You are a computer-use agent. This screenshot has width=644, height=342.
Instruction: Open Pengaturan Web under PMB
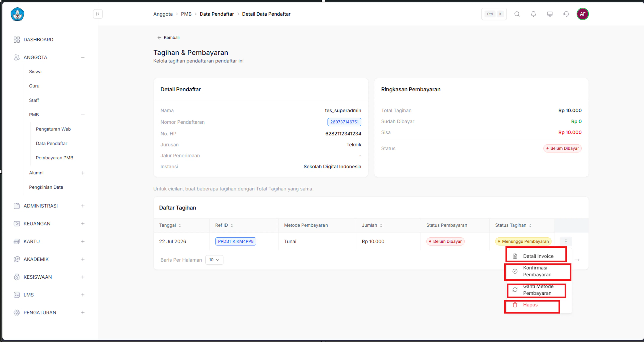53,129
